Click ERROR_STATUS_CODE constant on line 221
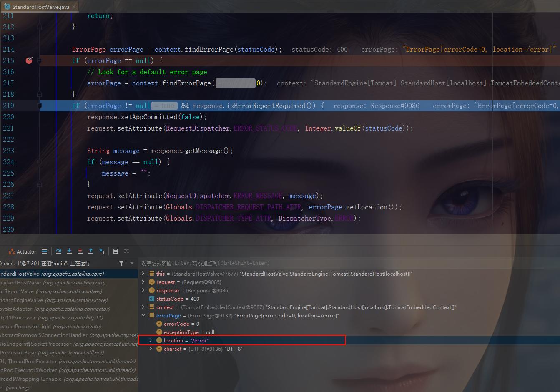The image size is (560, 392). tap(265, 128)
